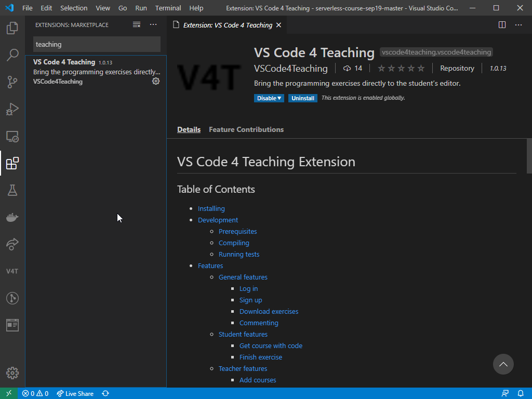The image size is (532, 399).
Task: Select VS Code 4 Teaching in results list
Action: click(x=96, y=72)
